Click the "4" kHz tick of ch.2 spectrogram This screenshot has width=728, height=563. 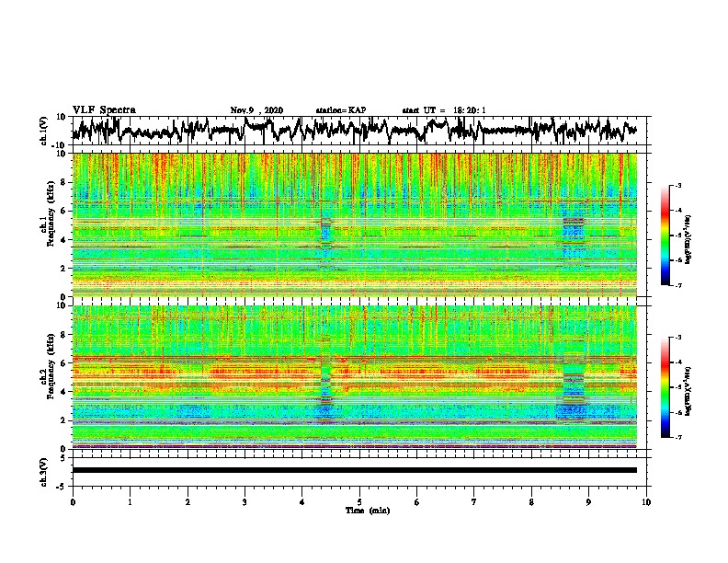(63, 392)
